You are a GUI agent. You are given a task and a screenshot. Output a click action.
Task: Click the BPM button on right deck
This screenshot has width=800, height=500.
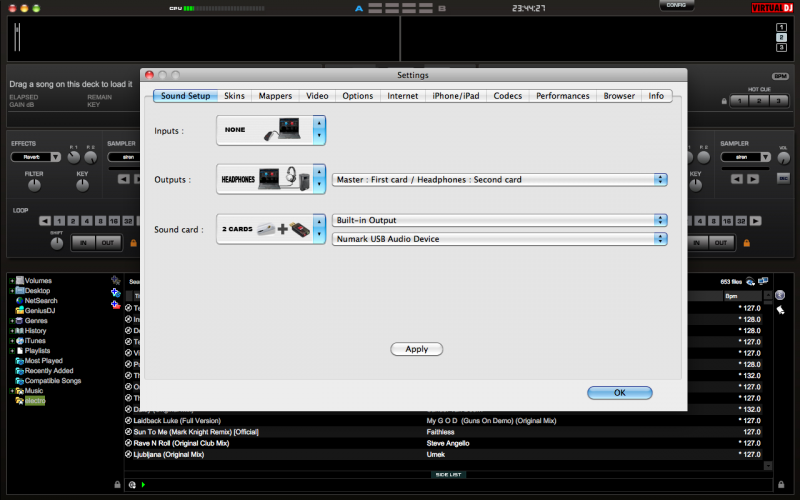click(780, 77)
